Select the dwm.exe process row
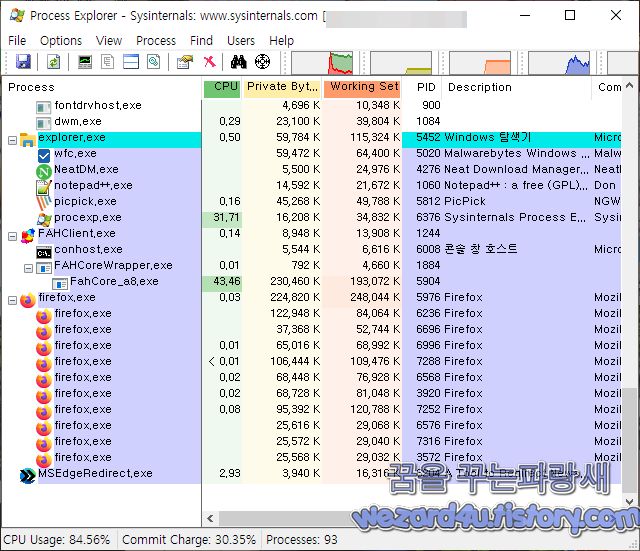 [x=312, y=121]
